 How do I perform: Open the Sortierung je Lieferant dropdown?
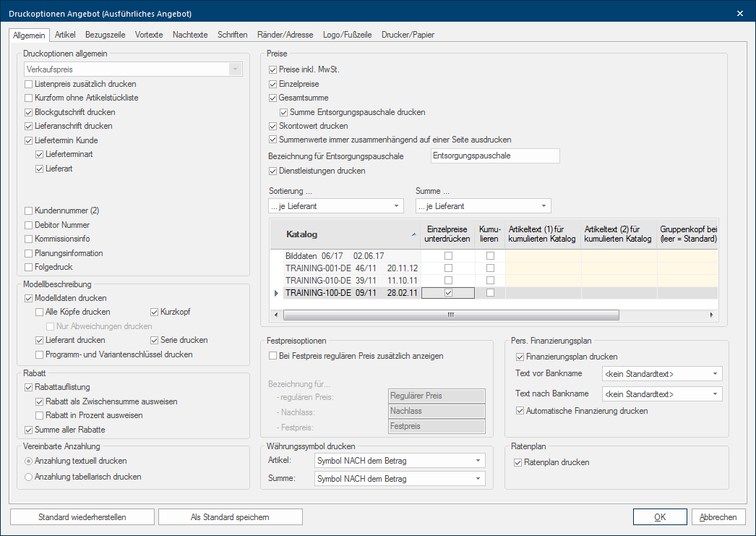click(x=397, y=206)
